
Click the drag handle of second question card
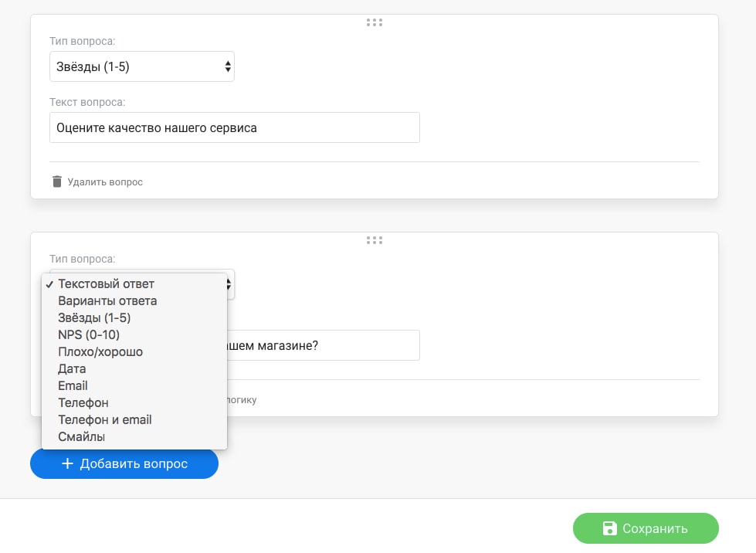[x=375, y=240]
